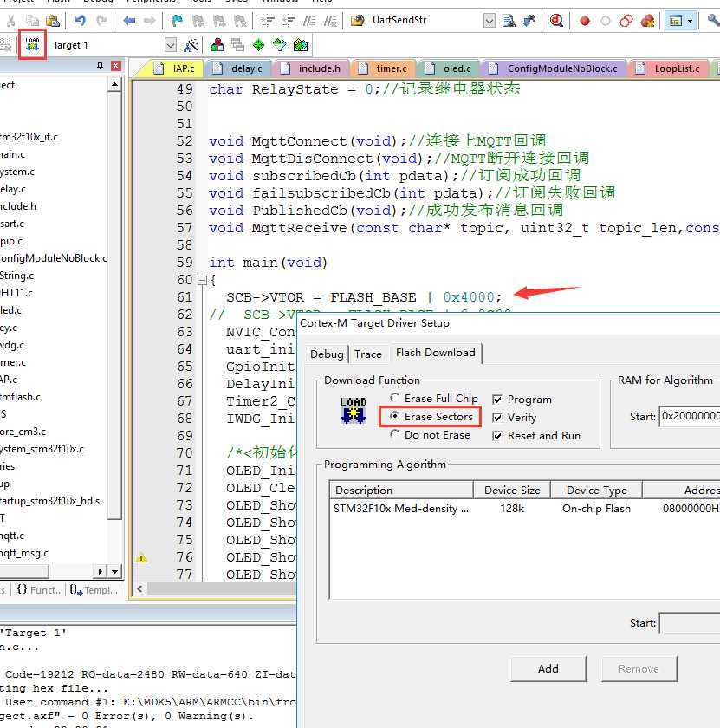Select the Erase Full Chip option
720x728 pixels.
395,399
